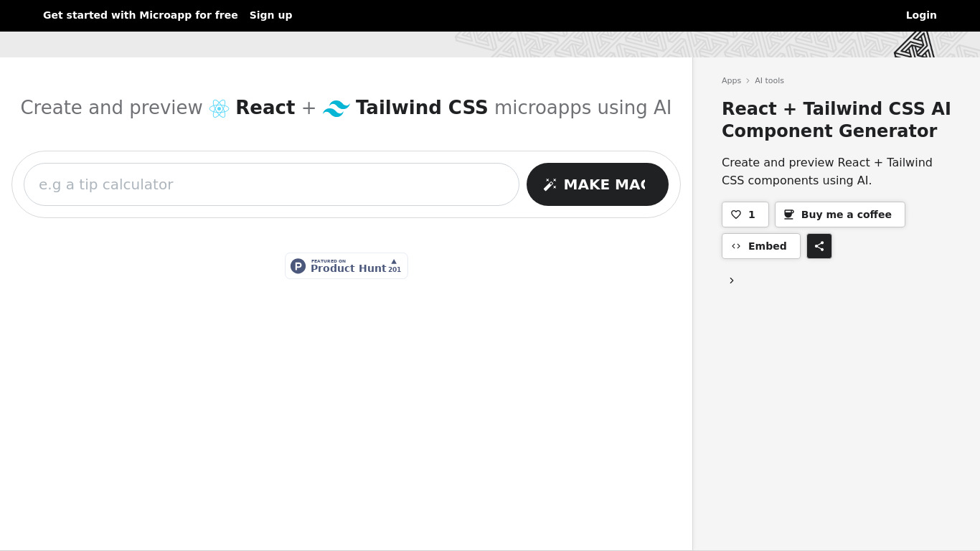The width and height of the screenshot is (980, 551).
Task: Click the React + Tailwind CSS AI Component Generator title
Action: coord(837,120)
